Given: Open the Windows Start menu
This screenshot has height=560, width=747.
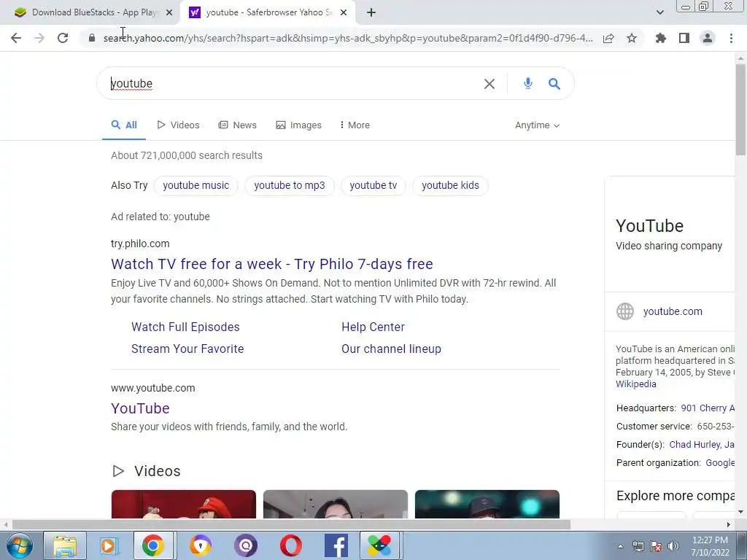Looking at the screenshot, I should point(20,545).
